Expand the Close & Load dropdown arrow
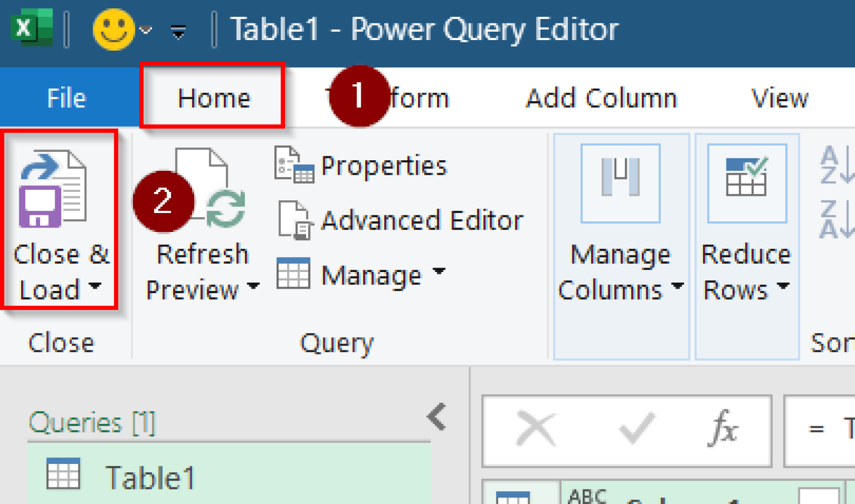Viewport: 855px width, 504px height. (95, 286)
